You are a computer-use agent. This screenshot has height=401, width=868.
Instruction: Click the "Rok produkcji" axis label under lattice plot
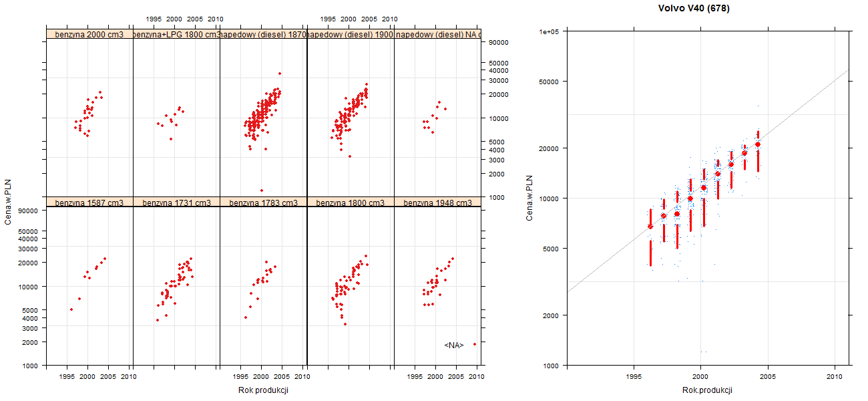pyautogui.click(x=263, y=390)
